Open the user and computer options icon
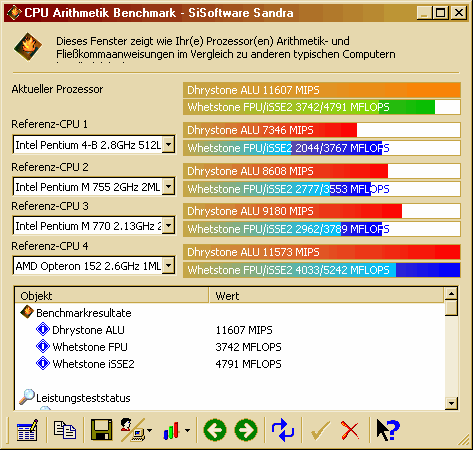The width and height of the screenshot is (473, 450). coord(133,430)
